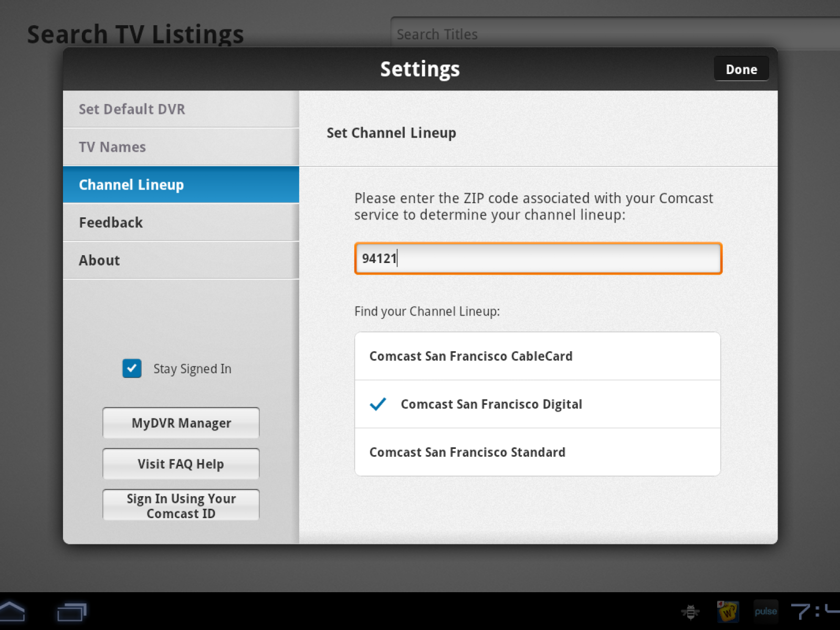Open Set Default DVR settings
Image resolution: width=840 pixels, height=630 pixels.
(181, 109)
